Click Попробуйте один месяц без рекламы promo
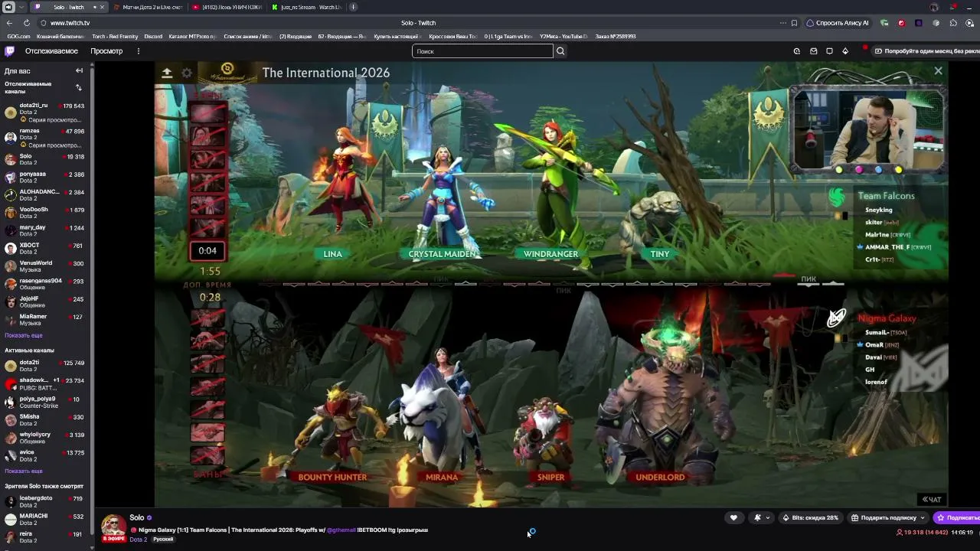Screen dimensions: 980x551 (927, 51)
